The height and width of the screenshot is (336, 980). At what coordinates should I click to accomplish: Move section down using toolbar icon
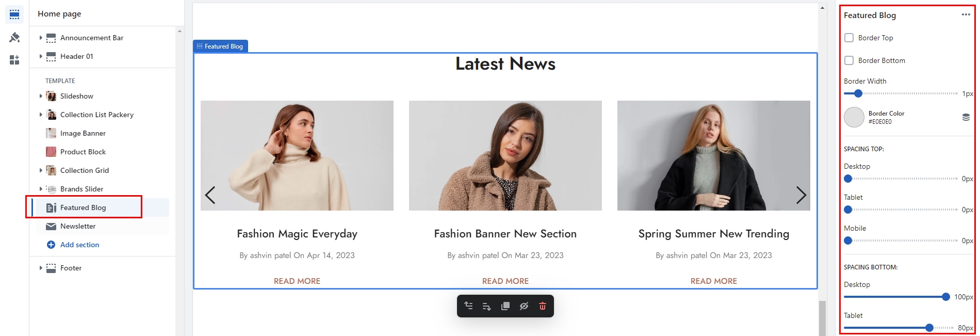[x=486, y=306]
